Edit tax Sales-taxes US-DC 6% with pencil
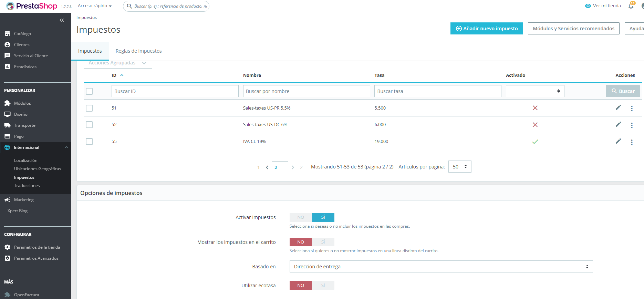 tap(619, 124)
